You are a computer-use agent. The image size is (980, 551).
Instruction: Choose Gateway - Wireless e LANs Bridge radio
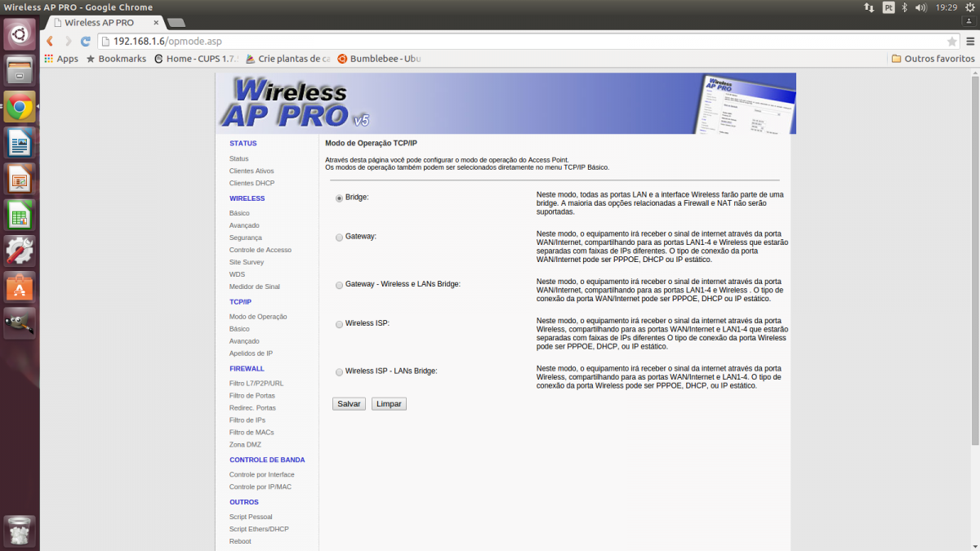[339, 285]
